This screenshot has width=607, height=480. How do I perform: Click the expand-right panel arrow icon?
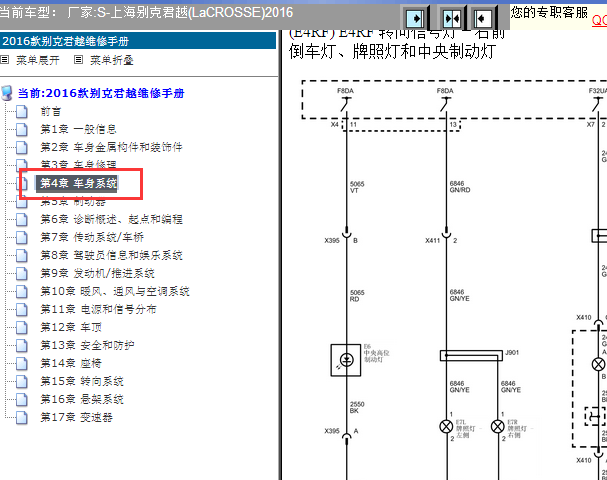[415, 18]
